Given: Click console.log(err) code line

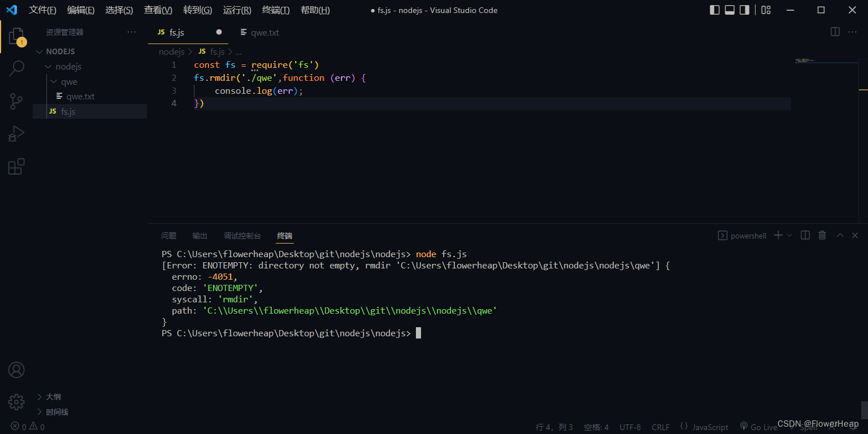Looking at the screenshot, I should click(x=259, y=90).
